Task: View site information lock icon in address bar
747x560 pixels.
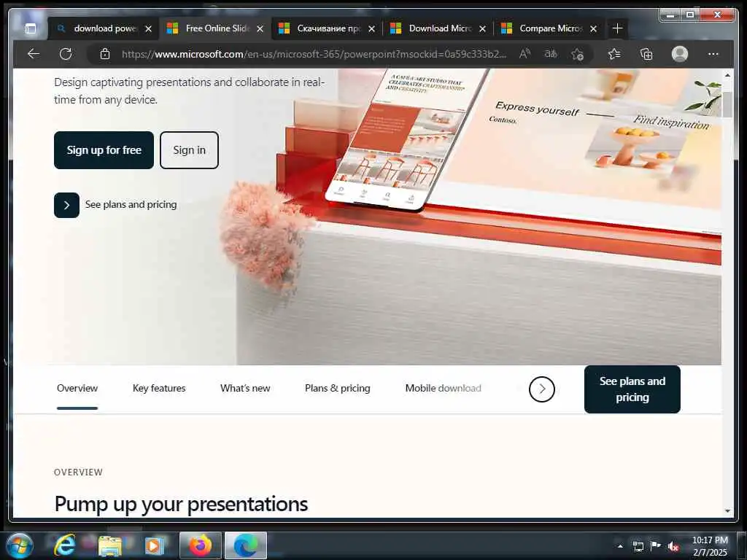Action: (x=105, y=54)
